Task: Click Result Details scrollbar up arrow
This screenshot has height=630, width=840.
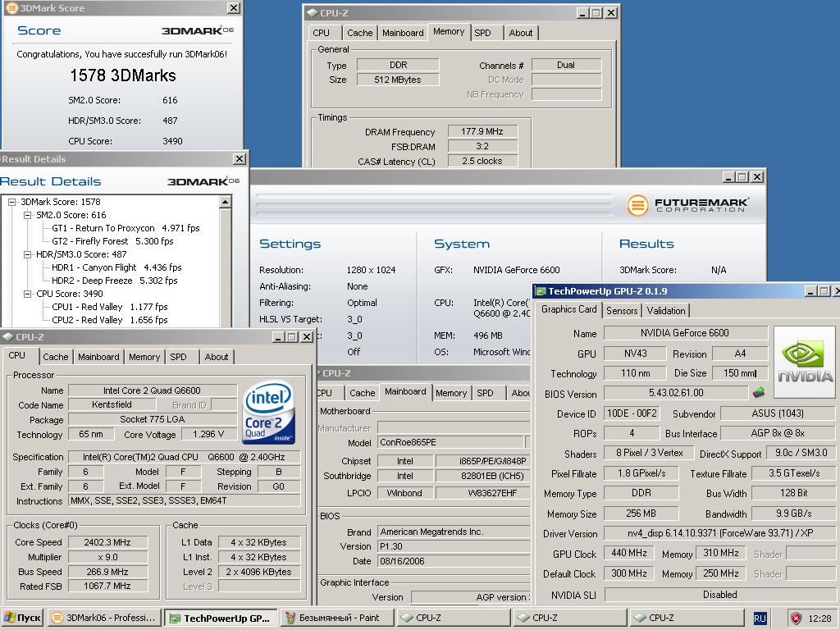Action: [226, 202]
